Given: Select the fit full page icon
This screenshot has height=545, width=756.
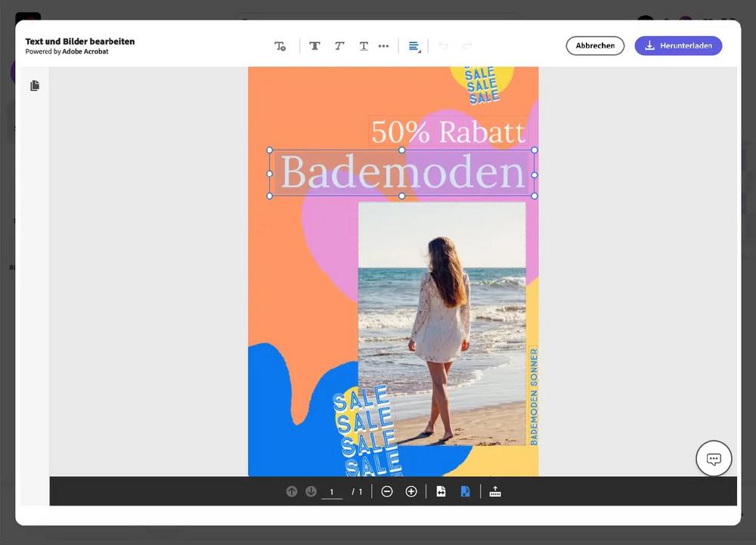Looking at the screenshot, I should [465, 491].
